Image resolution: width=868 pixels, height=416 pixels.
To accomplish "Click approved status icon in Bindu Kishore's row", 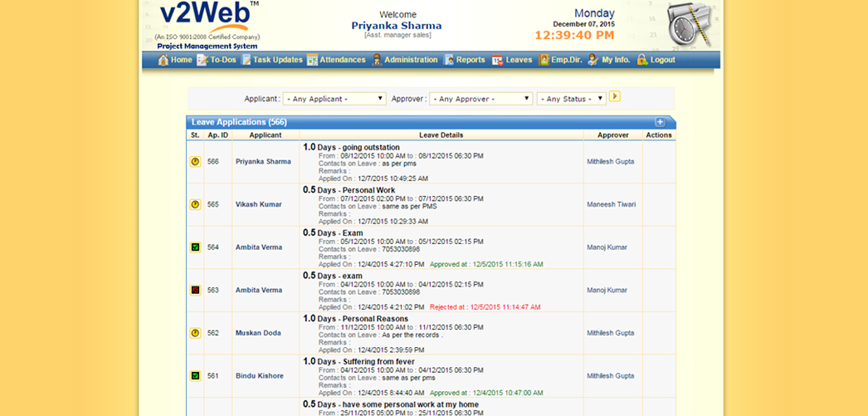I will click(x=195, y=376).
